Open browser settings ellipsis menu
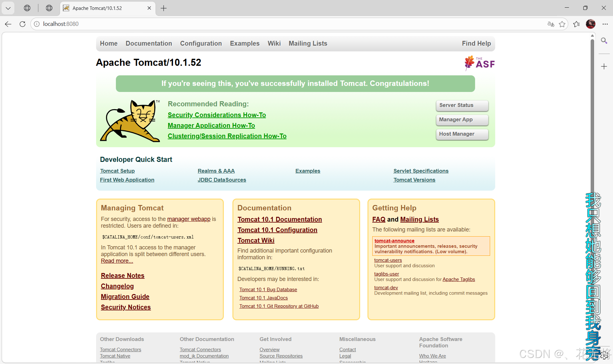This screenshot has width=613, height=364. [x=605, y=24]
